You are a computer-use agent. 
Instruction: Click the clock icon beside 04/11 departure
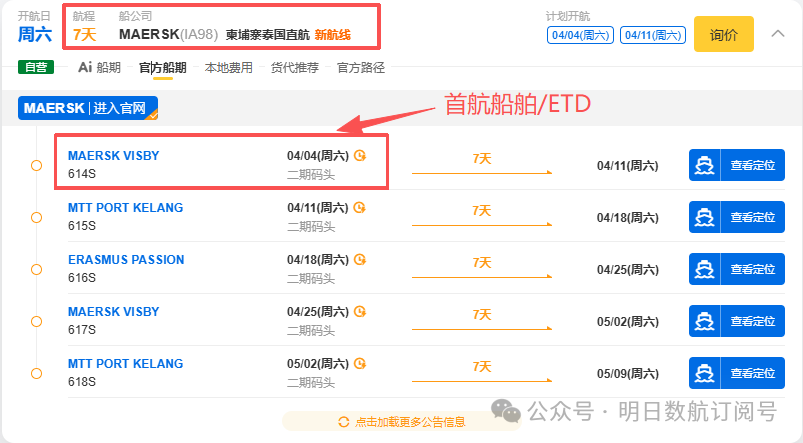tap(360, 208)
